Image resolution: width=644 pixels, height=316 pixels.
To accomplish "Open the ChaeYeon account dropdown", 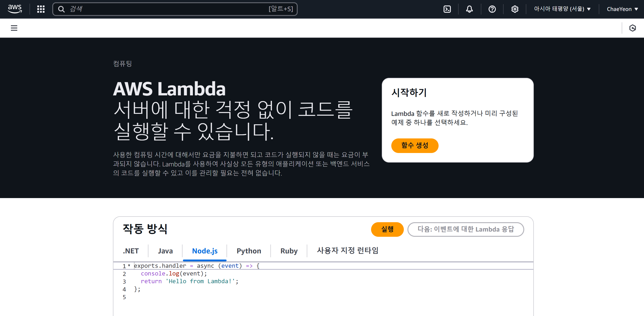I will (x=622, y=9).
